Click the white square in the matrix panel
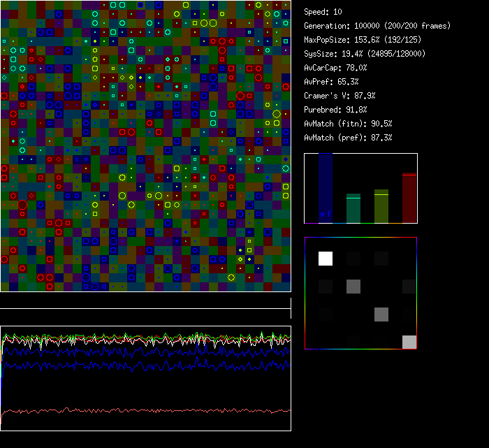The height and width of the screenshot is (448, 489). [326, 259]
